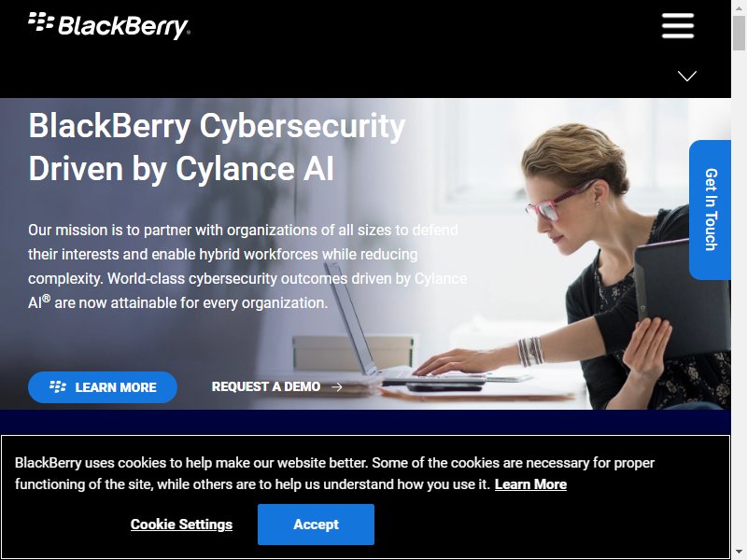Expand the down chevron below the menu
Image resolution: width=747 pixels, height=560 pixels.
686,76
